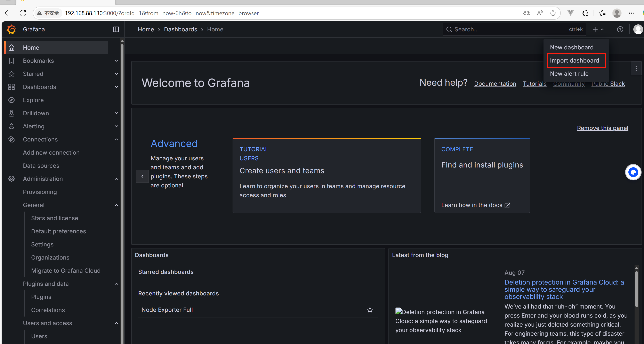Open the welcome panel three-dot menu
The height and width of the screenshot is (344, 644).
tap(636, 68)
